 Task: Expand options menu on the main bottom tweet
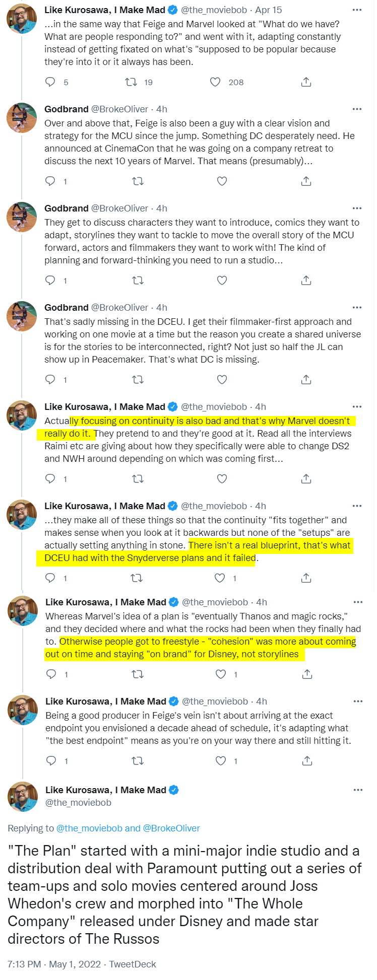358,790
